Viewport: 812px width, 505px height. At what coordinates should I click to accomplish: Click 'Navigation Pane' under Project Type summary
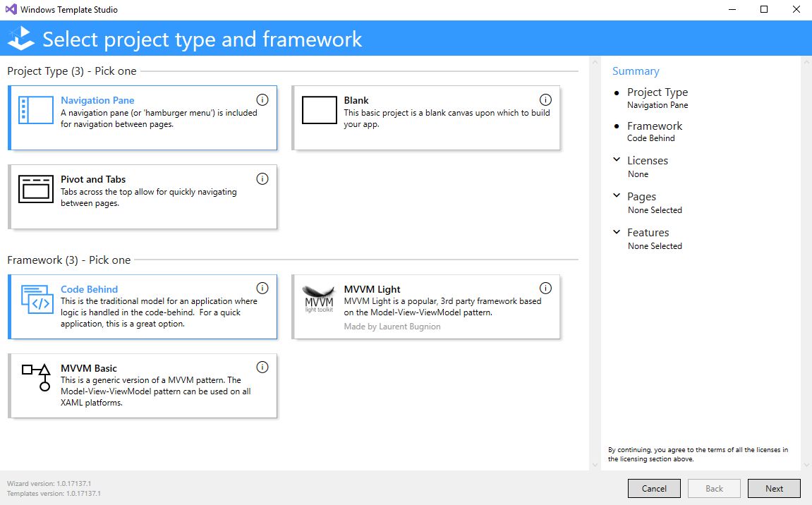click(x=658, y=105)
